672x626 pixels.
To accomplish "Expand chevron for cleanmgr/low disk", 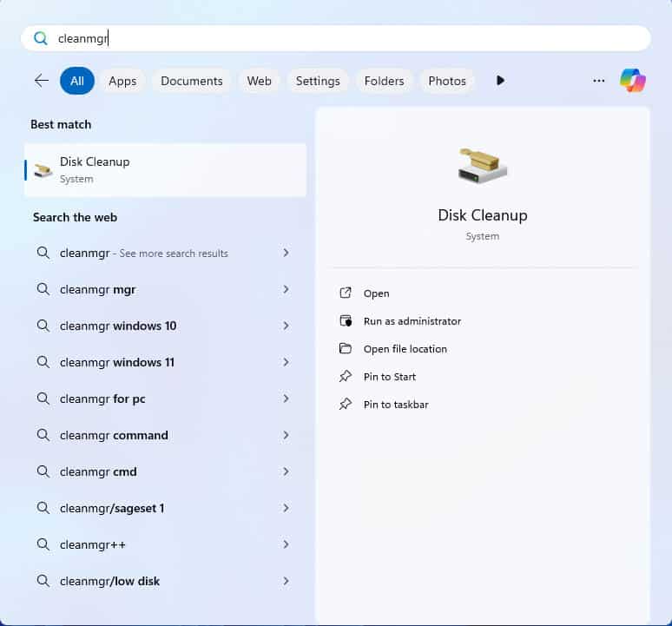I will tap(286, 581).
